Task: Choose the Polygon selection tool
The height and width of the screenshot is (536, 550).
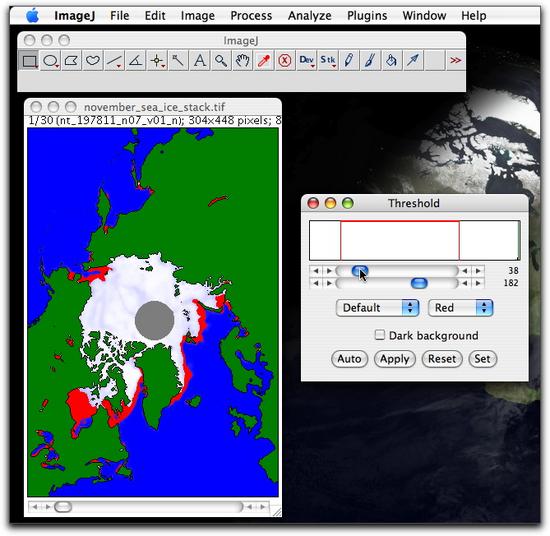Action: pyautogui.click(x=72, y=61)
